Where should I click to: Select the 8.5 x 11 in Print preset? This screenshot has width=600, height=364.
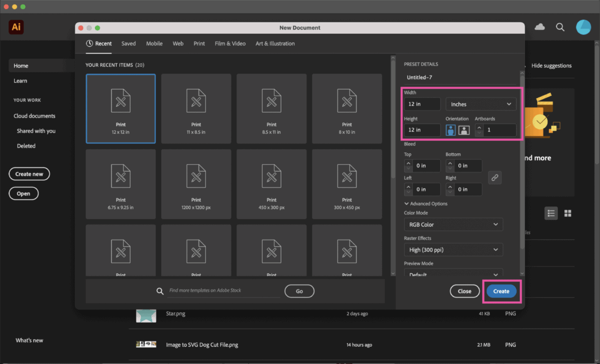coord(271,108)
